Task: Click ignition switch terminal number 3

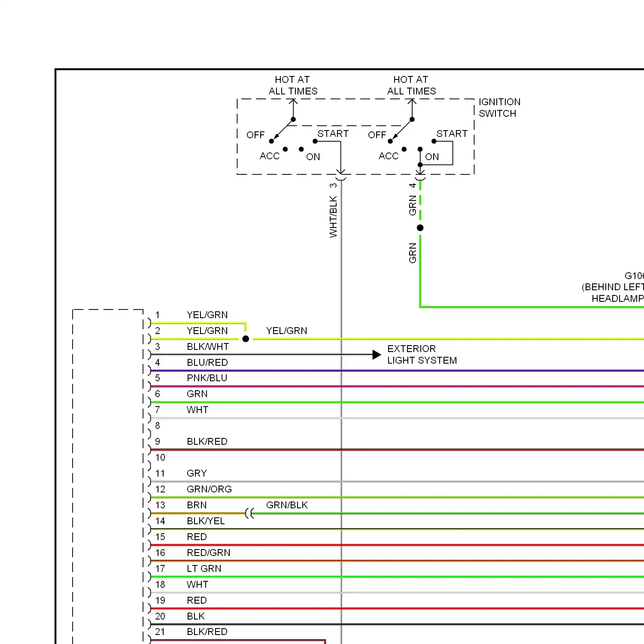Action: tap(333, 185)
